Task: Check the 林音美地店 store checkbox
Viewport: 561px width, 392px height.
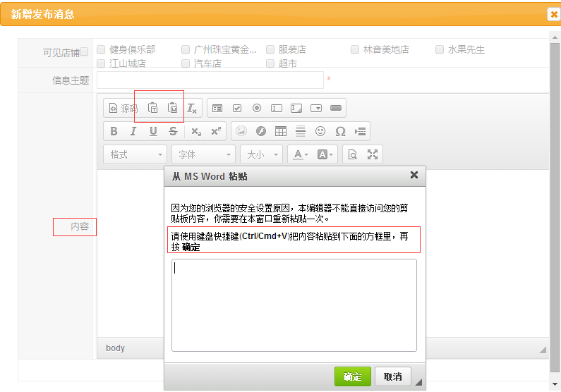Action: click(x=355, y=49)
